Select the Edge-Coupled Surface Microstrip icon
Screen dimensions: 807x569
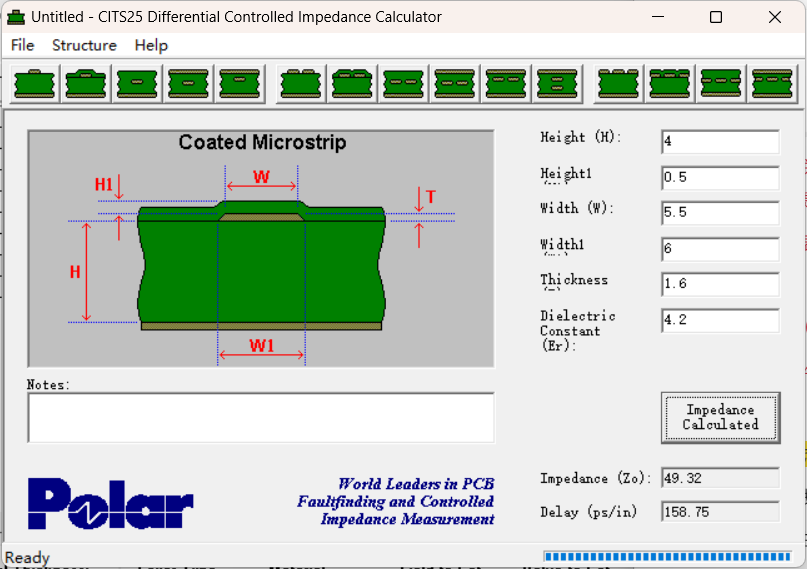pos(301,84)
